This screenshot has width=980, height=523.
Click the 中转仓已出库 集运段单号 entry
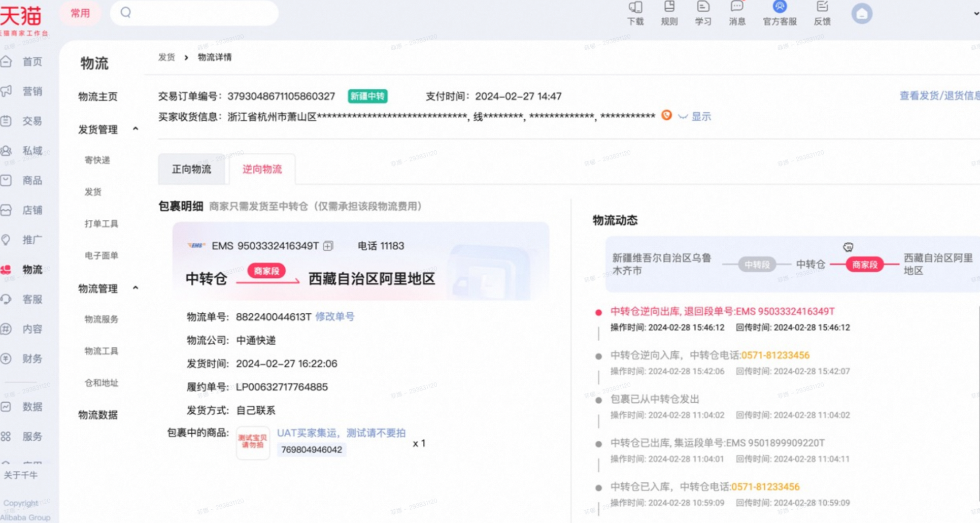click(x=717, y=443)
